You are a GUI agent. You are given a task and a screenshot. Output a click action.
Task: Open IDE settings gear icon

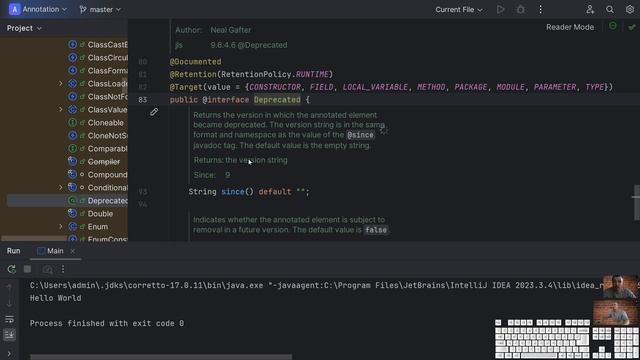[x=630, y=9]
